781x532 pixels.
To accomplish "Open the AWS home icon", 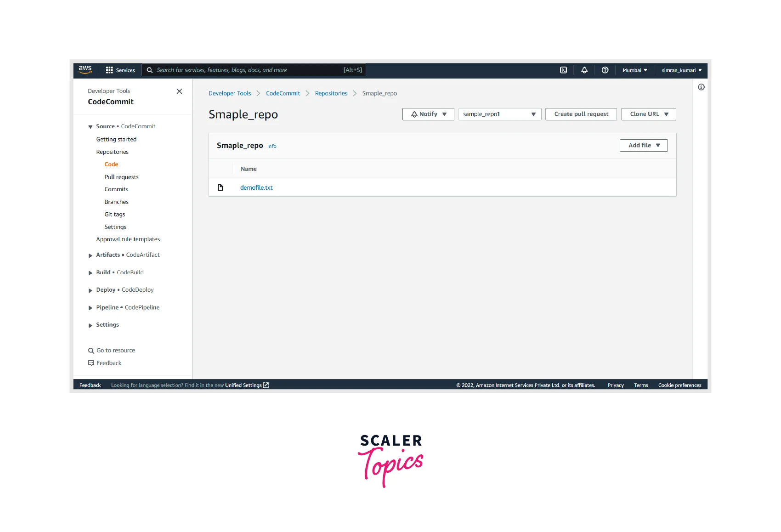I will tap(85, 69).
